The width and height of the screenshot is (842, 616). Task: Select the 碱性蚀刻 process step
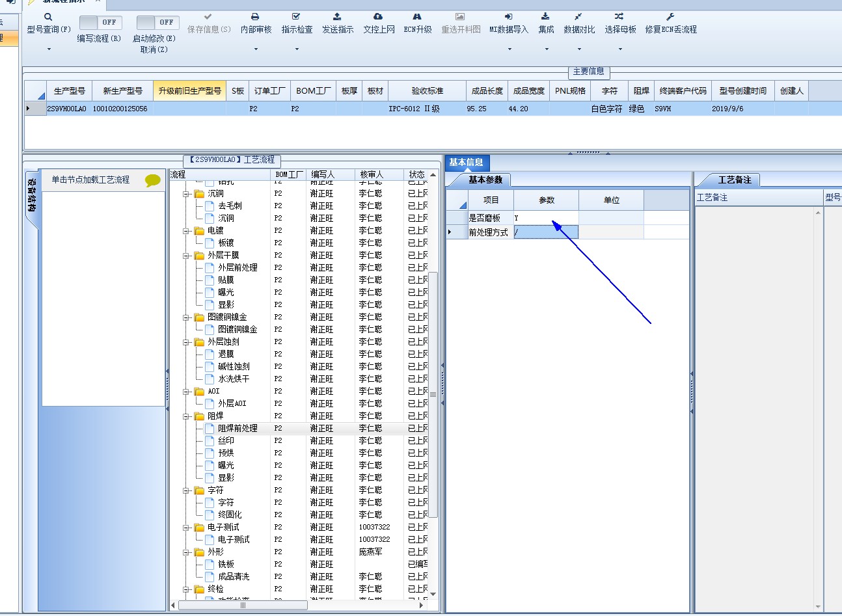tap(234, 367)
